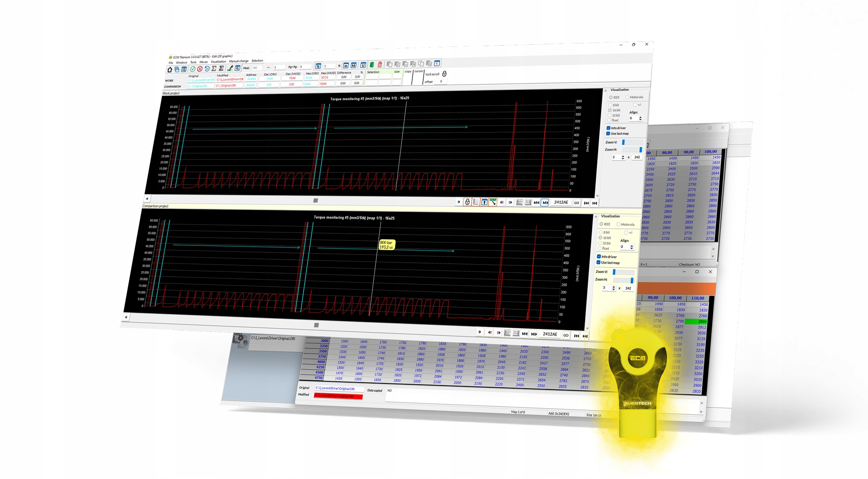Click the home icon in toolbar
This screenshot has width=868, height=479.
point(170,69)
